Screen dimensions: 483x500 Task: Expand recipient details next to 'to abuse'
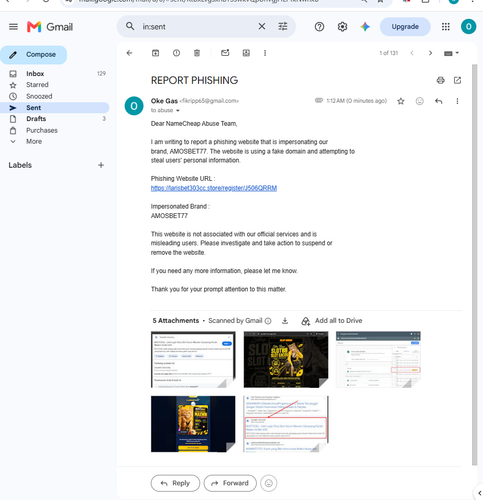(x=178, y=111)
